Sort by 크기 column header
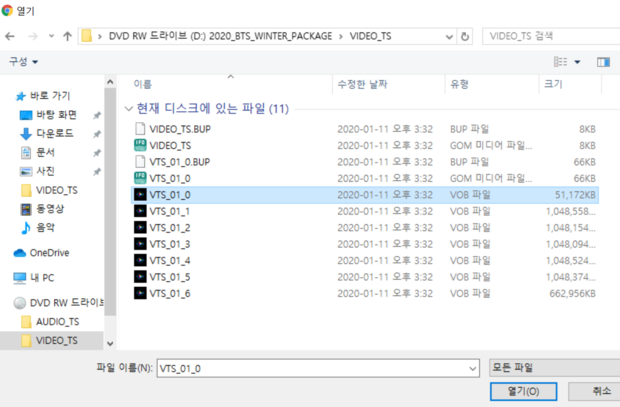Screen dimensions: 620x407 [x=553, y=84]
